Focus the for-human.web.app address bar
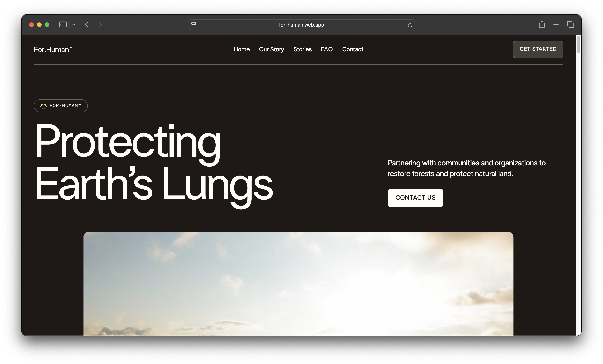The height and width of the screenshot is (364, 603). tap(301, 25)
